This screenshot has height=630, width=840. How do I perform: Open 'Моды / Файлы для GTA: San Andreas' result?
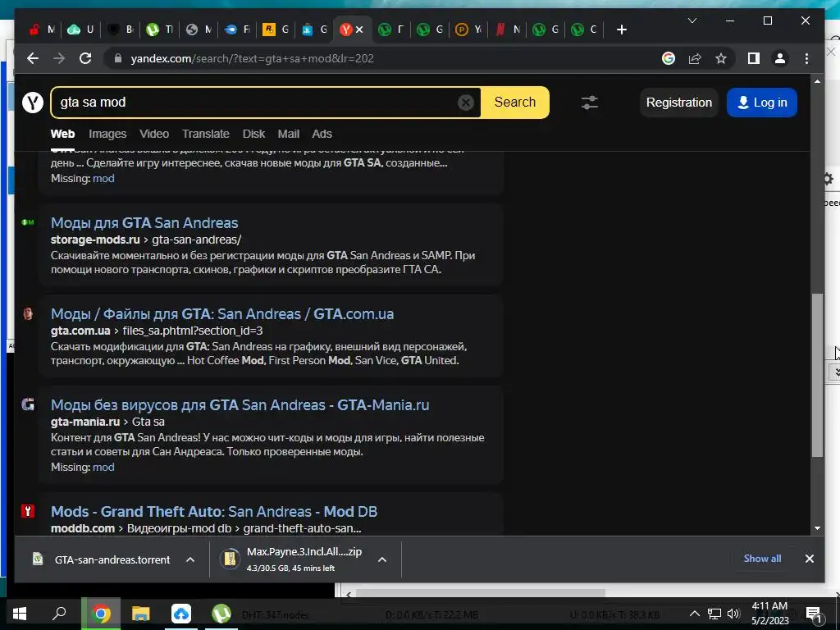click(222, 314)
